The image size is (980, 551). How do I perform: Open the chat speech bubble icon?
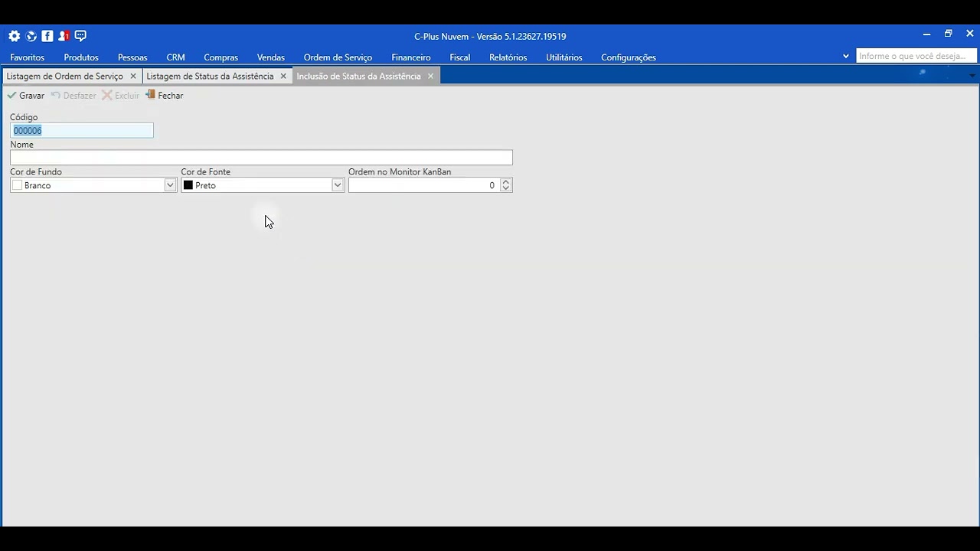click(x=80, y=36)
